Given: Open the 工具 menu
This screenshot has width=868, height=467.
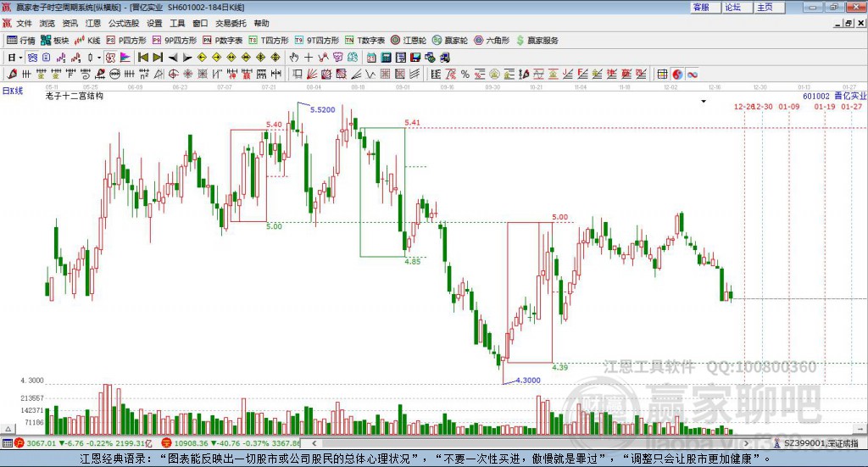Looking at the screenshot, I should (177, 23).
